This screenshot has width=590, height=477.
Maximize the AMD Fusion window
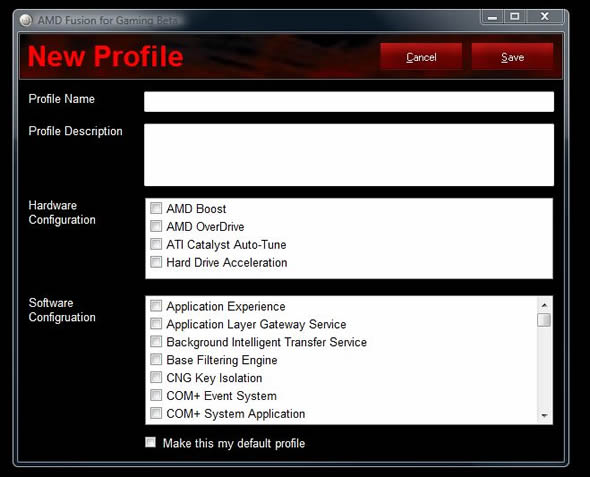pos(515,17)
